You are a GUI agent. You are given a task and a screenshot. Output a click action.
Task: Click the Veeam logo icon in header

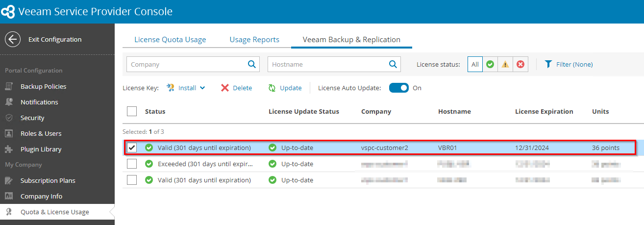(x=8, y=11)
